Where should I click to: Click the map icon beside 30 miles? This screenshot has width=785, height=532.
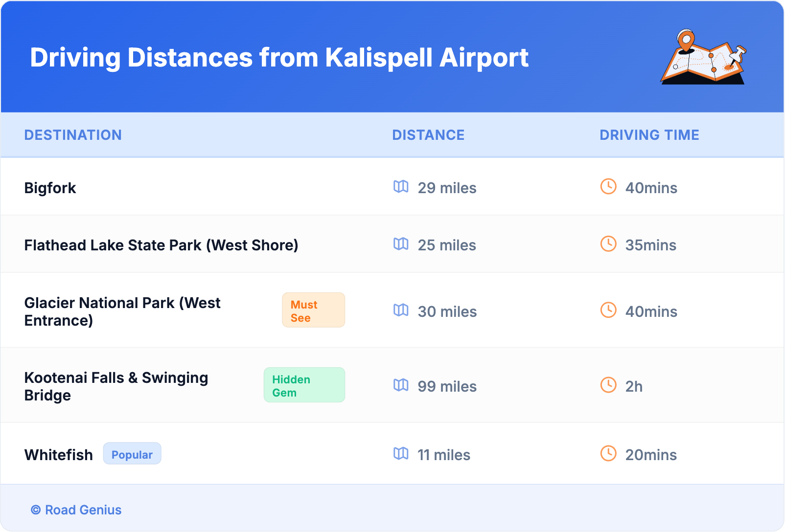coord(401,310)
